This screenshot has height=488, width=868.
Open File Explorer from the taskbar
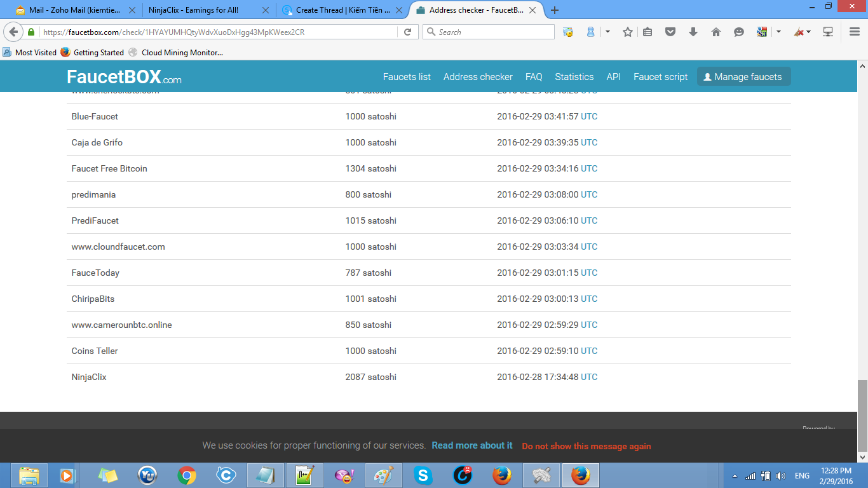[x=29, y=475]
